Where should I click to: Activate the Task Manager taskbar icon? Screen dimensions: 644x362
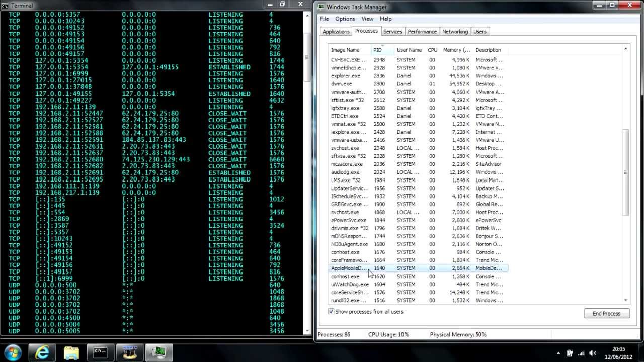(159, 353)
